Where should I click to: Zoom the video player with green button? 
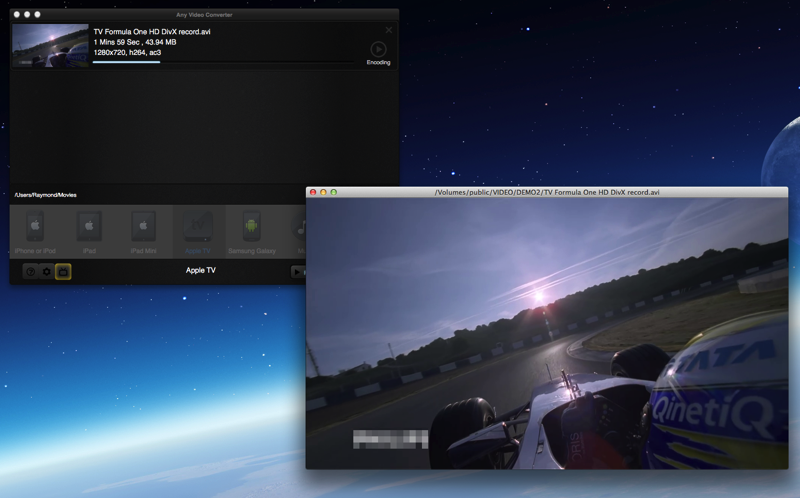[x=334, y=192]
